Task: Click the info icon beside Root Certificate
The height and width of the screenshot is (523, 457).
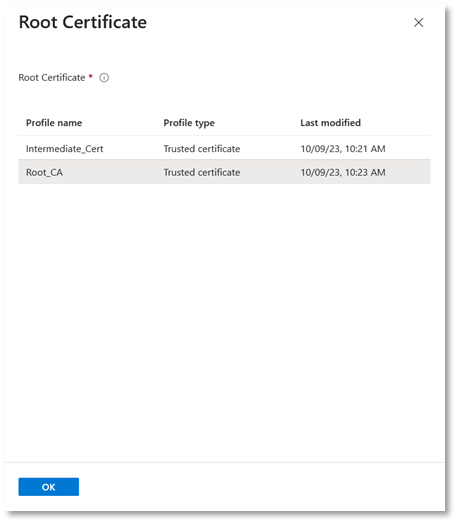Action: click(104, 78)
